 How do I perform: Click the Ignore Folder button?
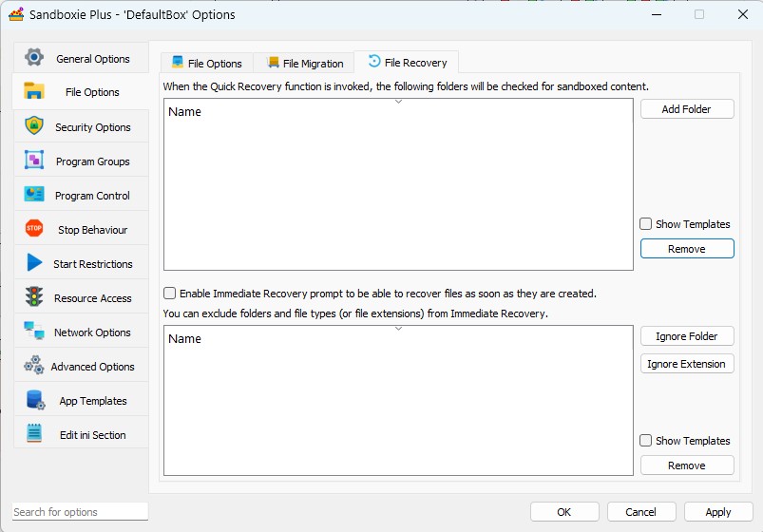687,336
